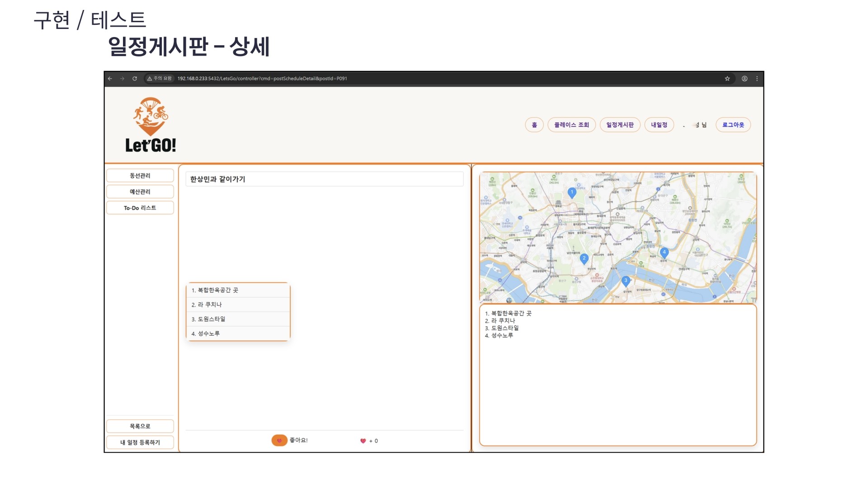Click map marker number 4
The image size is (868, 488).
point(664,253)
